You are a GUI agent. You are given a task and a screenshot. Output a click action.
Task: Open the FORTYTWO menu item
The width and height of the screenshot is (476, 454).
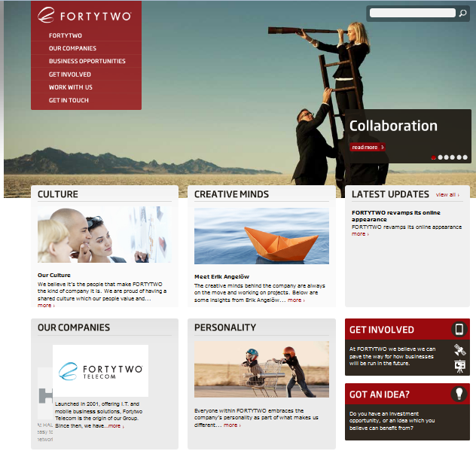tap(66, 35)
